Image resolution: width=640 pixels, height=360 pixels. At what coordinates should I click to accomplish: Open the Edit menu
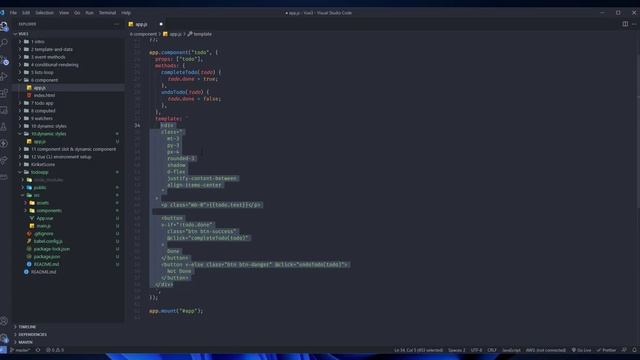[x=26, y=13]
